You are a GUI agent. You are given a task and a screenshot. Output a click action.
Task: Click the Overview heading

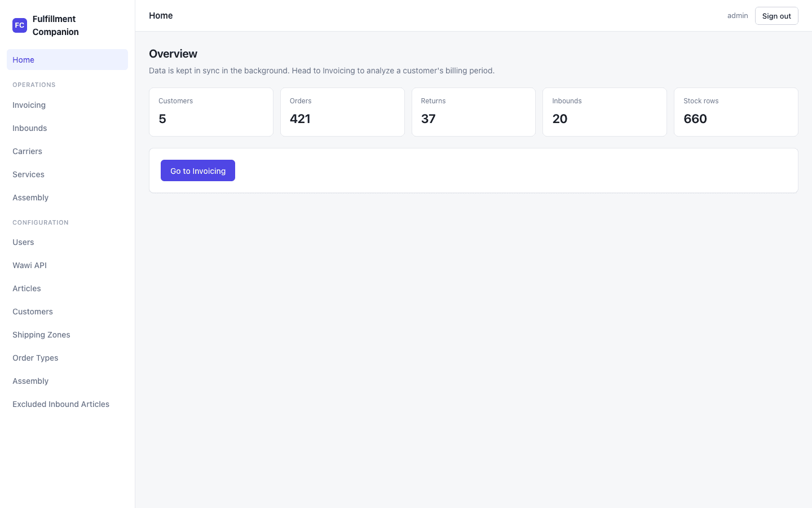click(x=173, y=54)
